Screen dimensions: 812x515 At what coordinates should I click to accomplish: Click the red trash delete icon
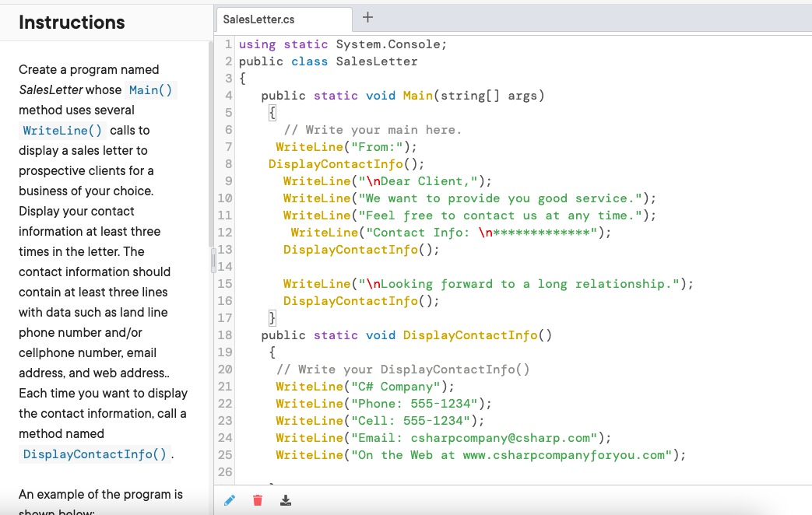[258, 500]
